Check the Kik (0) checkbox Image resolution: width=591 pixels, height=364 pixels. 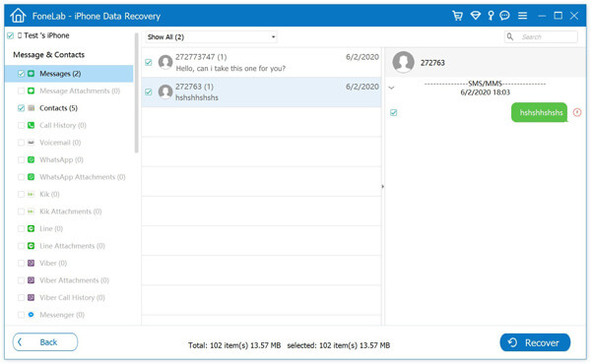pyautogui.click(x=21, y=194)
